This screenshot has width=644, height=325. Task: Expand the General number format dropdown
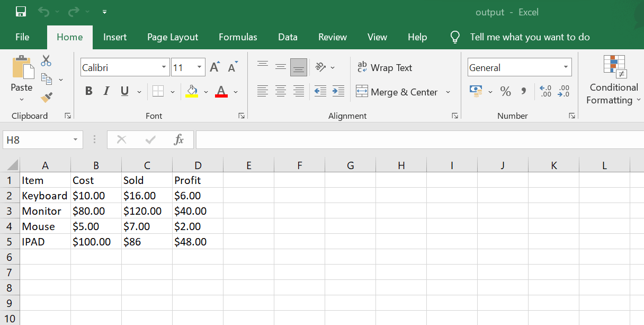click(566, 67)
